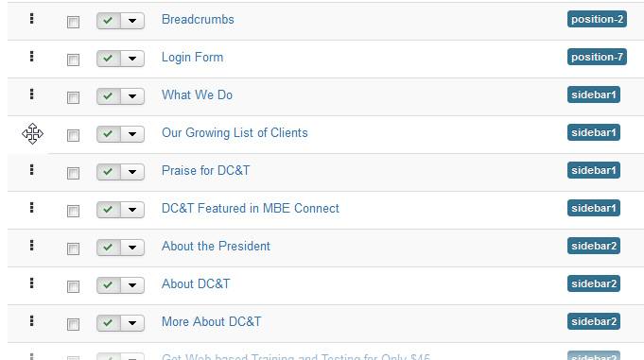Open the status dropdown arrow for Login Form

132,59
